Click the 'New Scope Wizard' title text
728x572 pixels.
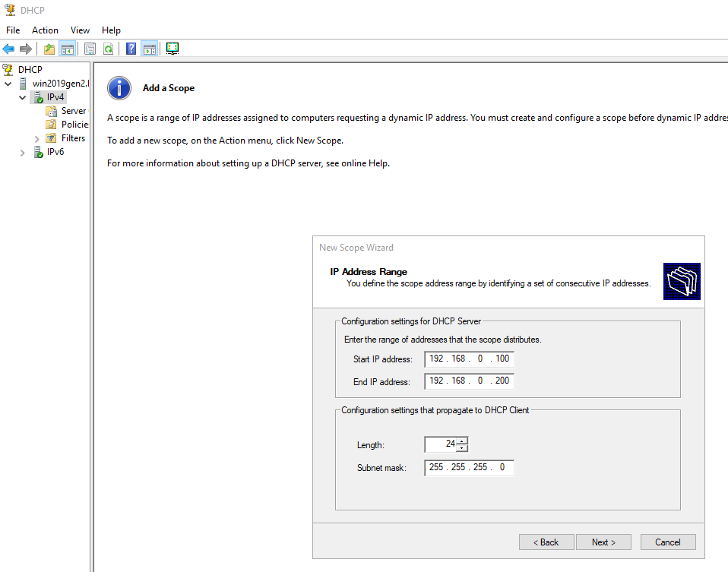[356, 248]
